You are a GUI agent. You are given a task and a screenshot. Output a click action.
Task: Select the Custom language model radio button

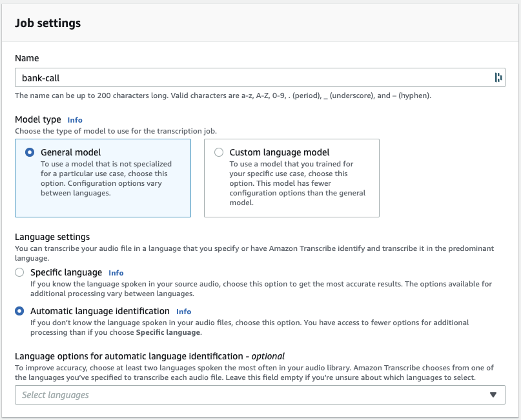[x=219, y=153]
